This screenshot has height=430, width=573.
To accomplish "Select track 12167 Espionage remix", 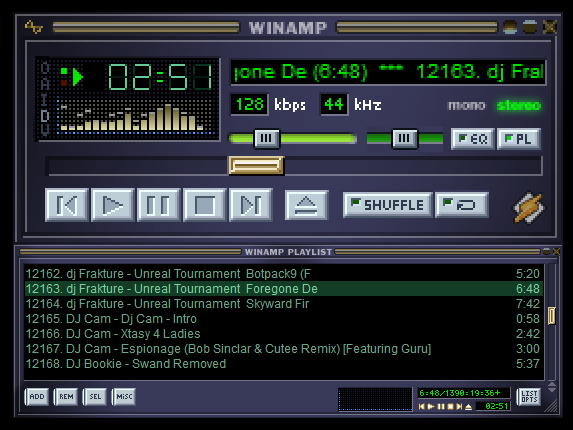I will coord(283,349).
